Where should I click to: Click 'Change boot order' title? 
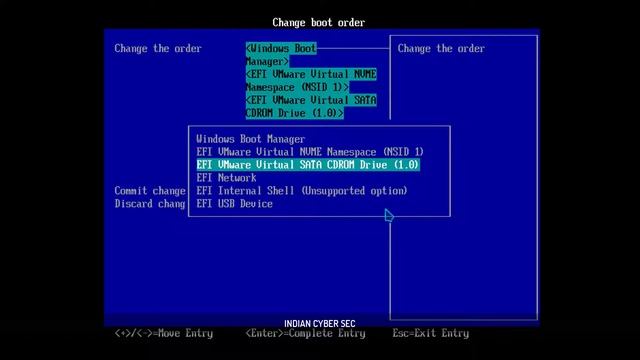tap(319, 22)
